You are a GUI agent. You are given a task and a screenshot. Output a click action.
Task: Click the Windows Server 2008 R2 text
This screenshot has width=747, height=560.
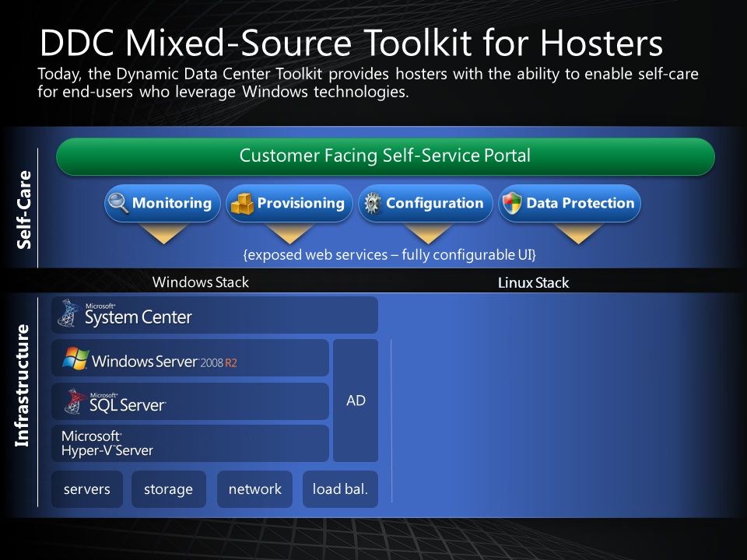click(x=164, y=362)
